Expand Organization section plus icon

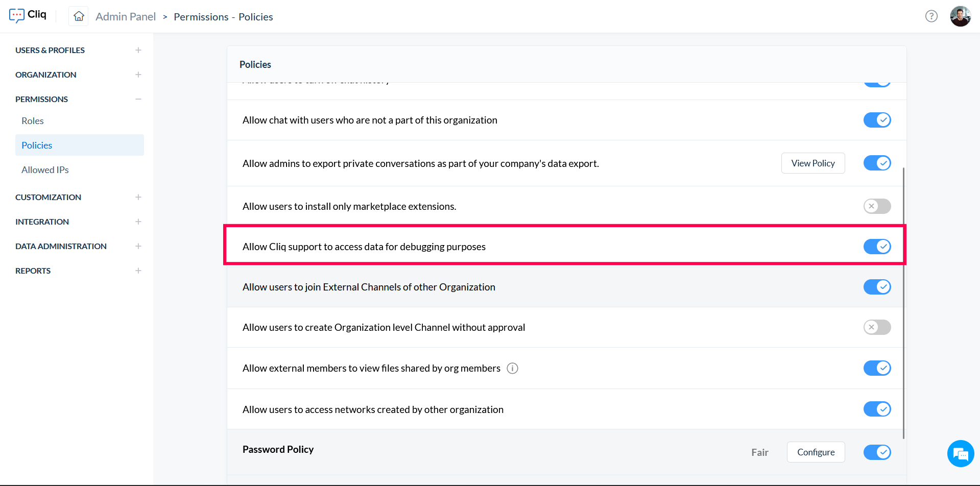[138, 75]
